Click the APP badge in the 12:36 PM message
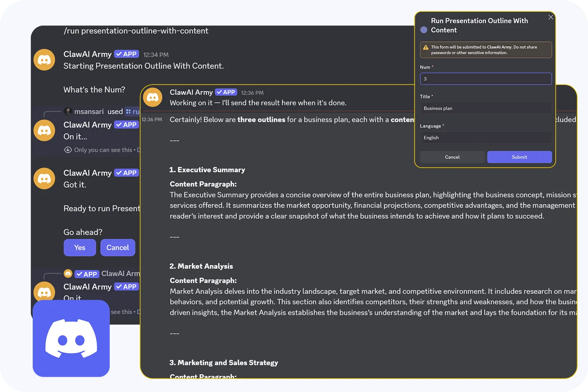Image resolution: width=588 pixels, height=392 pixels. [x=226, y=92]
